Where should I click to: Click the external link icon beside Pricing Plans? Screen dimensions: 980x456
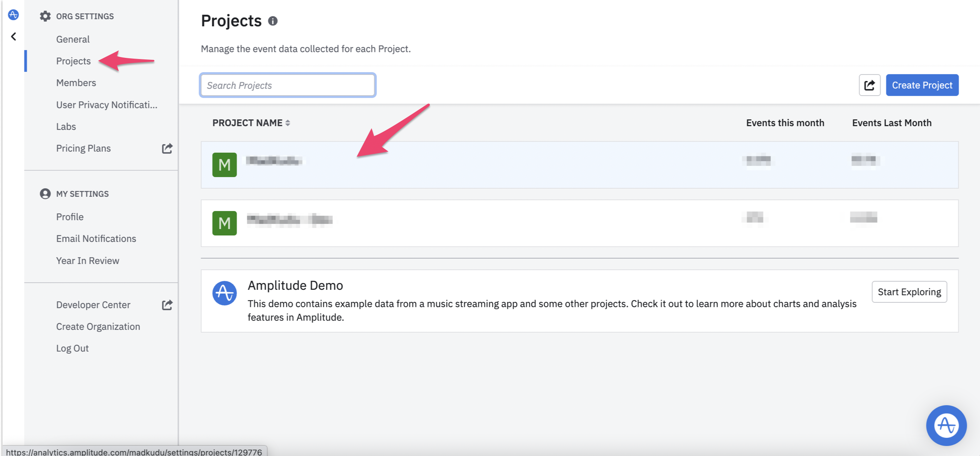(167, 148)
